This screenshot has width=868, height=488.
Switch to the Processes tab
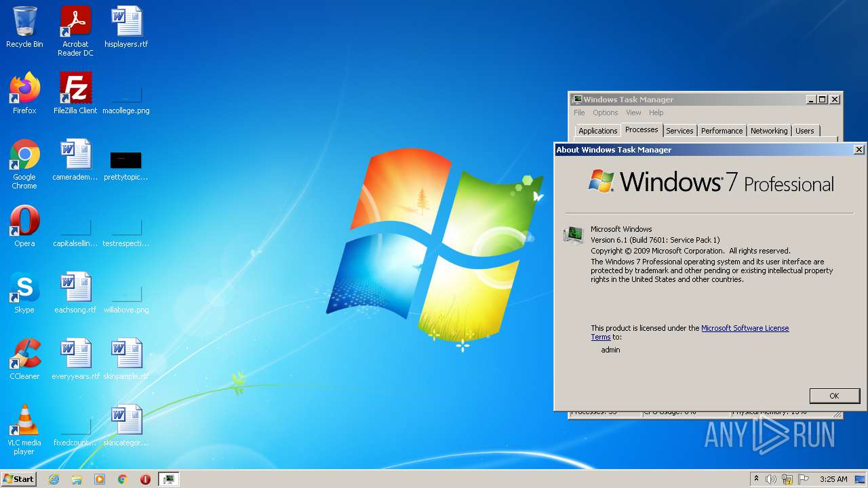(x=642, y=129)
